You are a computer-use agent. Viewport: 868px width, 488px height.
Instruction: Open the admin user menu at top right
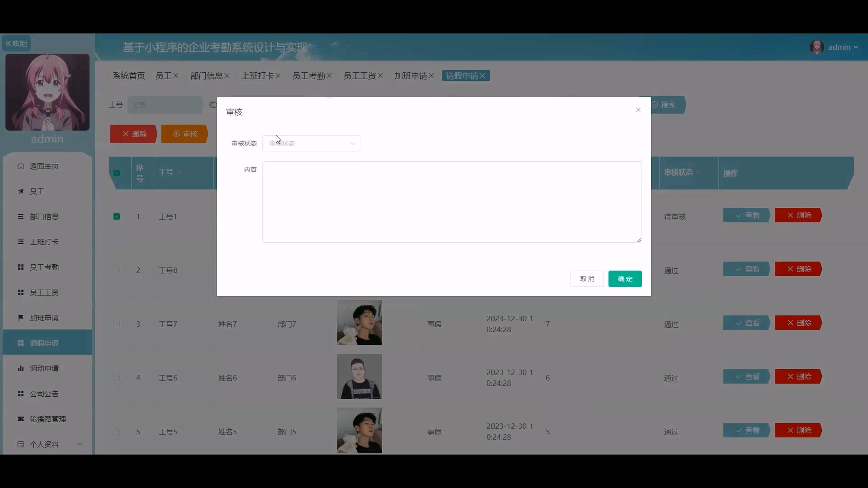tap(843, 47)
